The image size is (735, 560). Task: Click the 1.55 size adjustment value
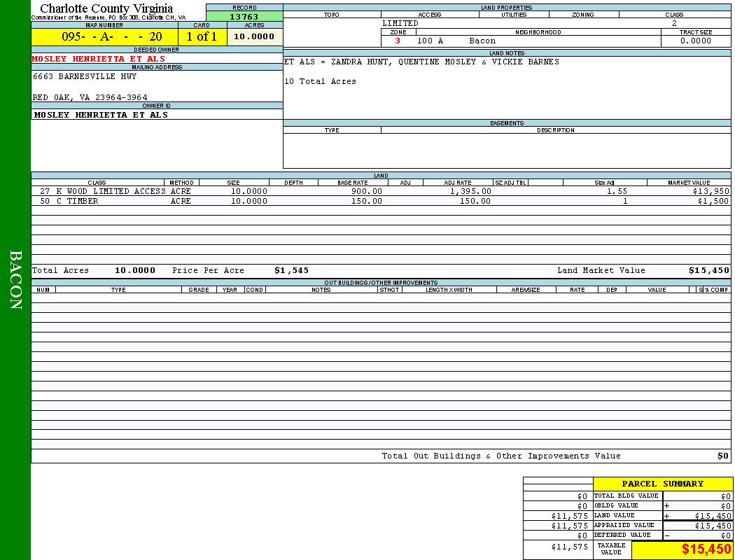tap(617, 191)
